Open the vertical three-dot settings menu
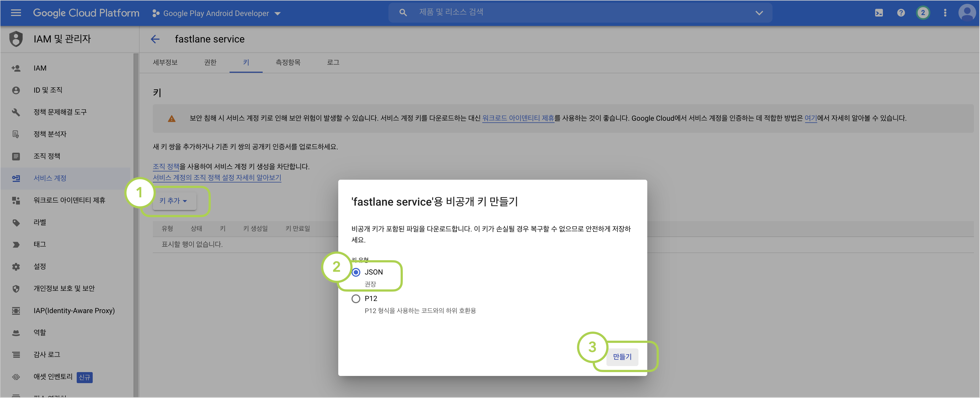This screenshot has height=398, width=980. (945, 13)
